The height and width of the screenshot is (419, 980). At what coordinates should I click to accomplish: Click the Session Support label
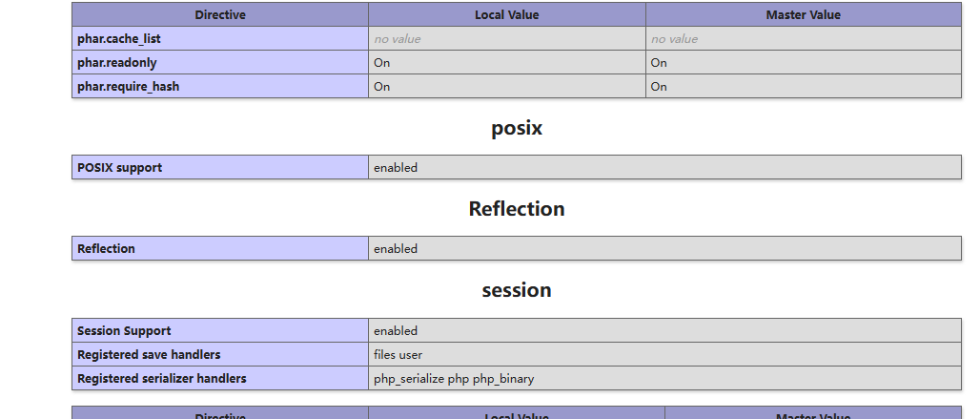pyautogui.click(x=124, y=331)
